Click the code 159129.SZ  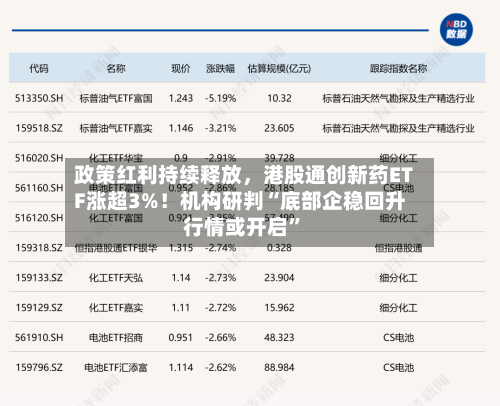[39, 308]
